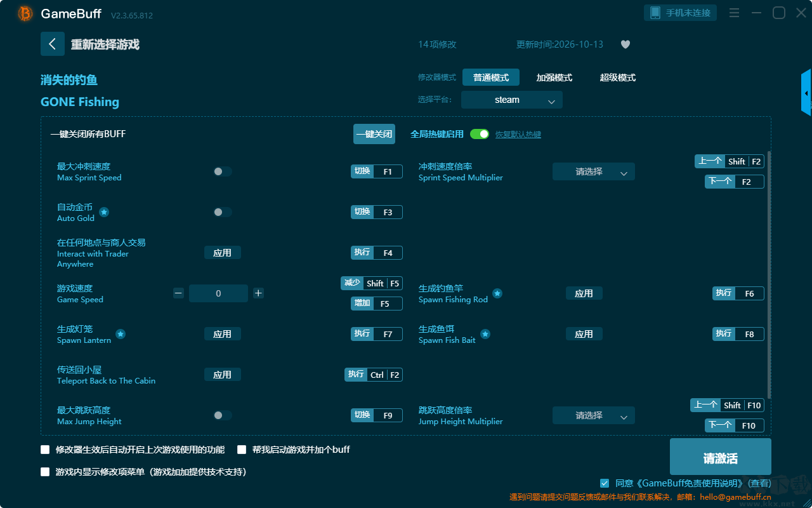The image size is (812, 508).
Task: Check the 游戏内显示修改项菜单 checkbox
Action: click(x=45, y=472)
